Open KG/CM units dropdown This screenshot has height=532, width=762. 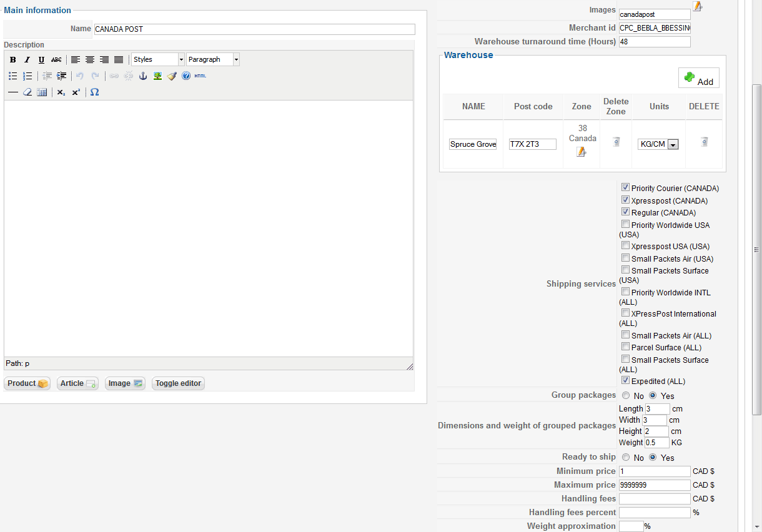click(658, 144)
